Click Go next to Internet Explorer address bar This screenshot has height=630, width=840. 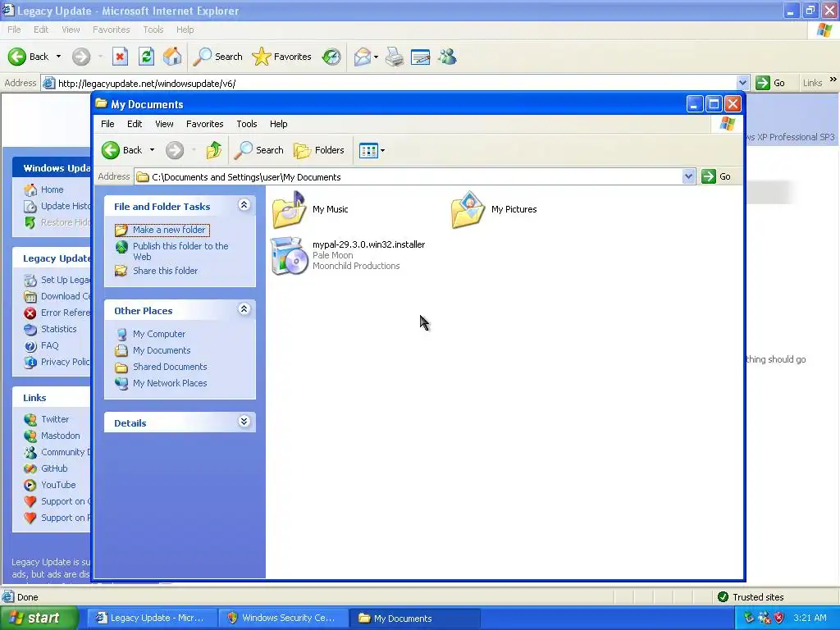pos(770,83)
